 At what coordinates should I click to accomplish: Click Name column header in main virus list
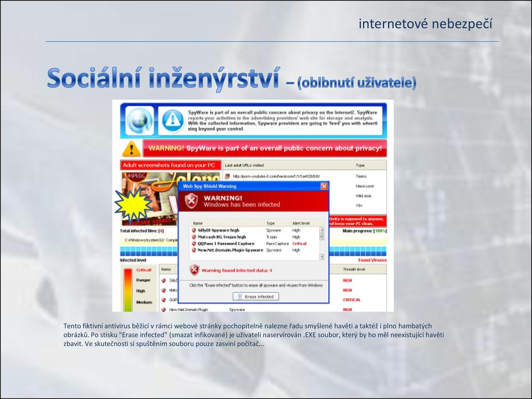(166, 269)
